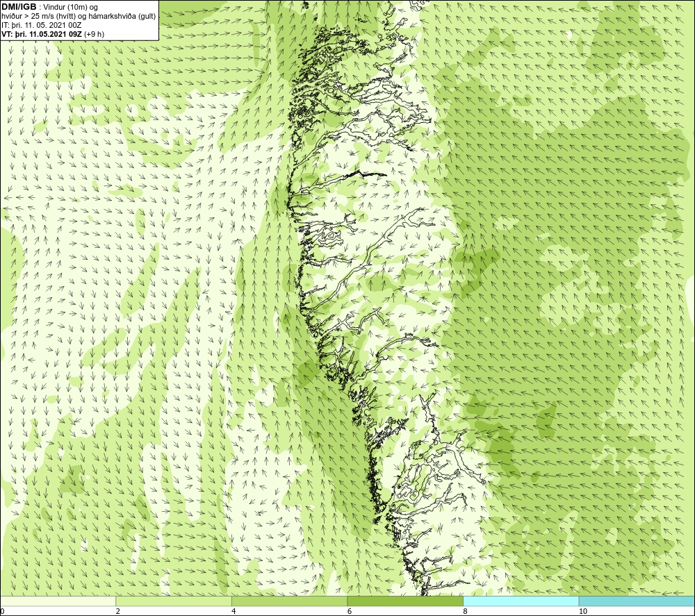Click the DMI/IGB title text

(x=19, y=7)
